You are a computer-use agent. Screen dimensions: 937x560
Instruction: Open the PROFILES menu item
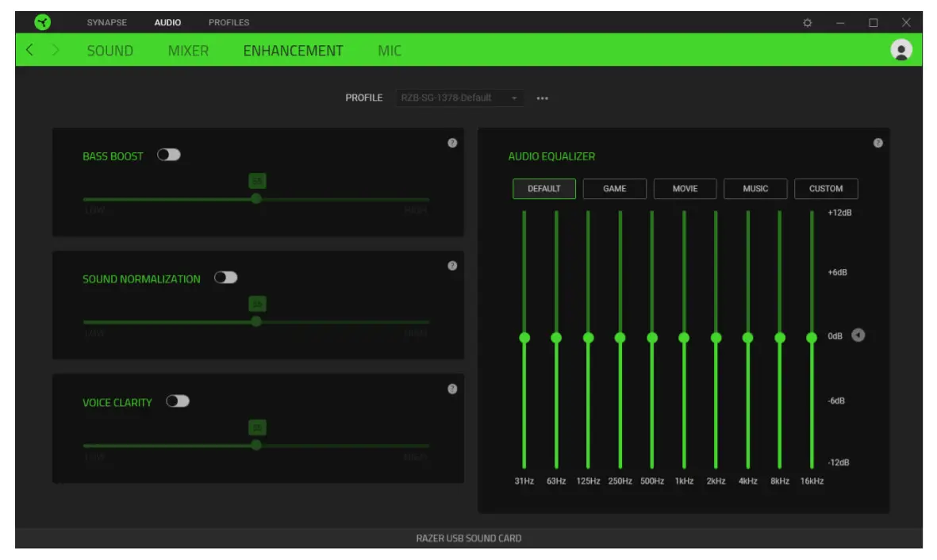(229, 22)
